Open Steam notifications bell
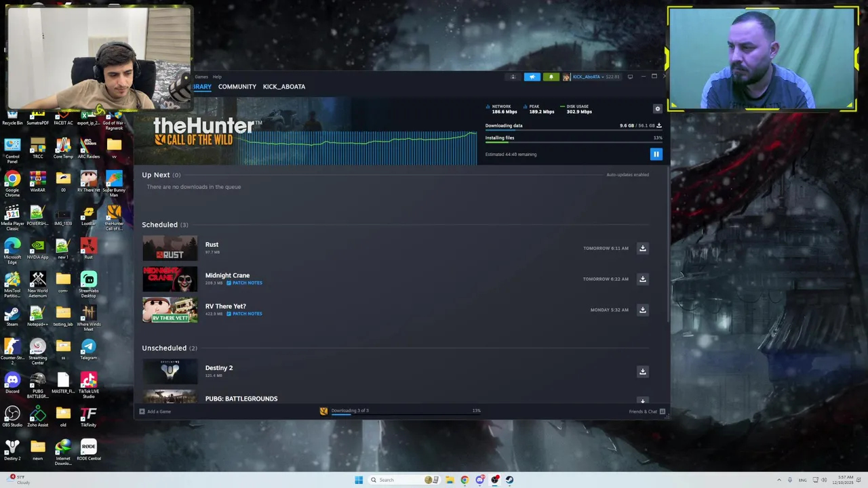 (x=551, y=77)
